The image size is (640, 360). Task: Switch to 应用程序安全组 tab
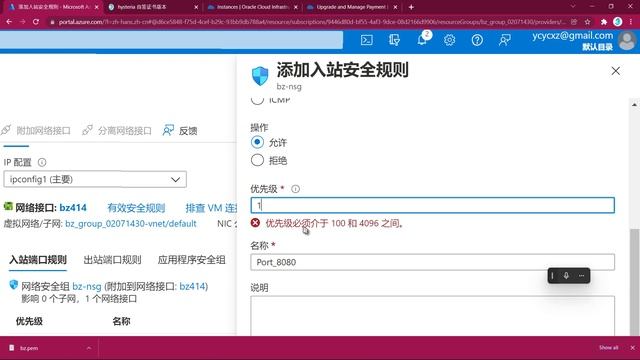191,260
